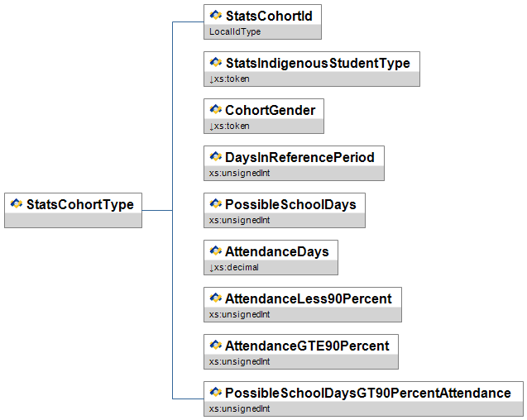Click the AttendanceDays element icon
The image size is (527, 420).
(216, 251)
